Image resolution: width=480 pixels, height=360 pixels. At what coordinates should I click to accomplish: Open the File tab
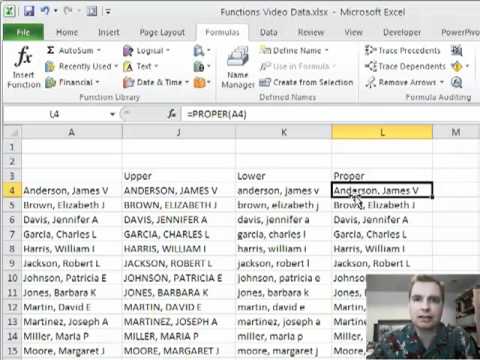[23, 32]
